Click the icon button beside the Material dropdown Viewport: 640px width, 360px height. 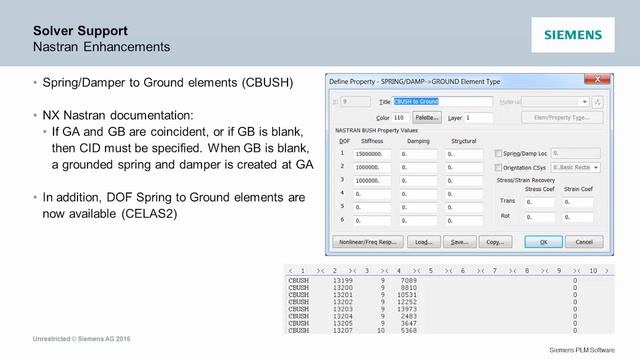point(598,102)
